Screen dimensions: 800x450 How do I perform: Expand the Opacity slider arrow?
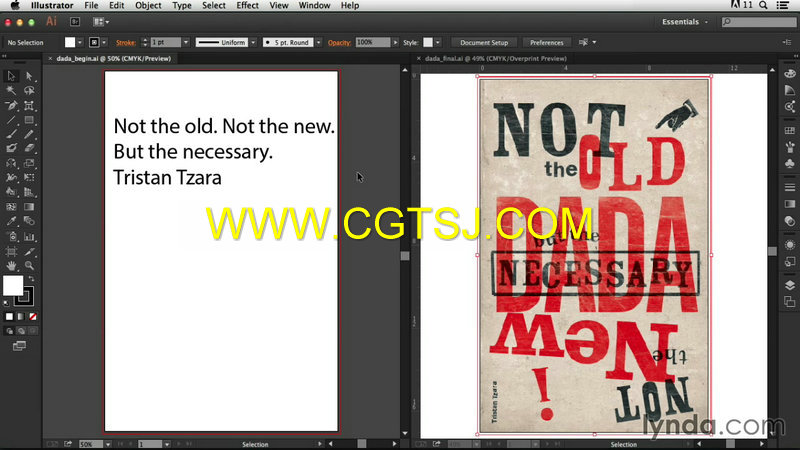[x=395, y=42]
